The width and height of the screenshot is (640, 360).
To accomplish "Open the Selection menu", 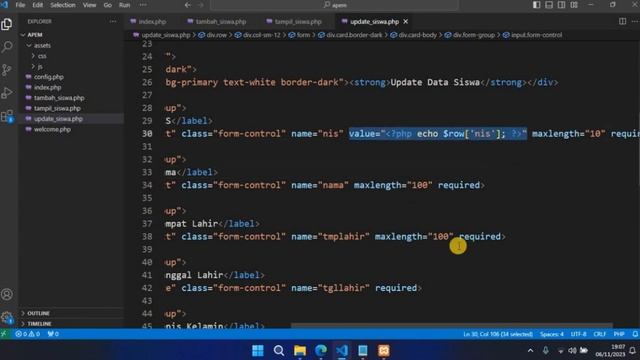I will pos(63,5).
